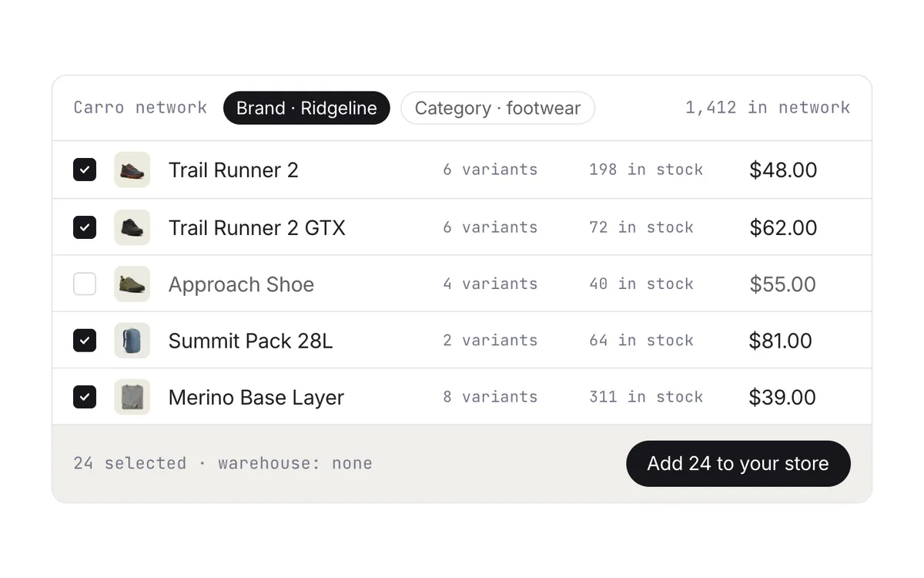Open the Merino Base Layer thumbnail

point(132,397)
